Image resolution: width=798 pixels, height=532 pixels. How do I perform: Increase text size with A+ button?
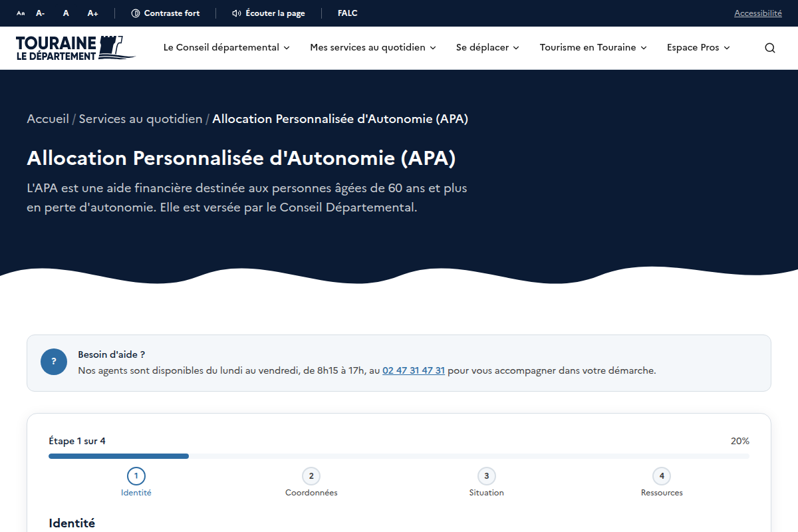click(93, 13)
